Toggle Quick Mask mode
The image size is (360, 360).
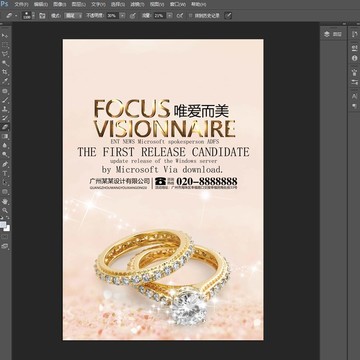pos(5,237)
